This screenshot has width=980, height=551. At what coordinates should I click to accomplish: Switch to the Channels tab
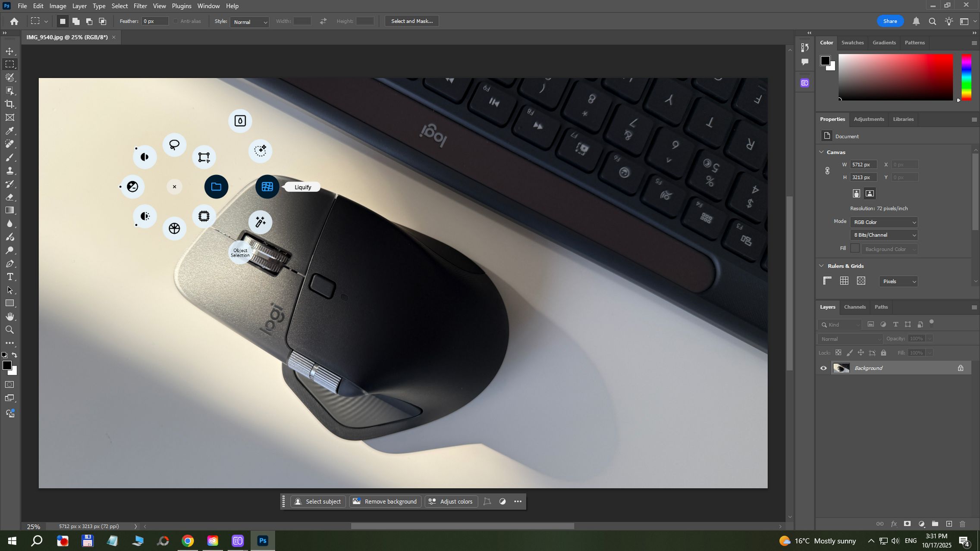(854, 307)
